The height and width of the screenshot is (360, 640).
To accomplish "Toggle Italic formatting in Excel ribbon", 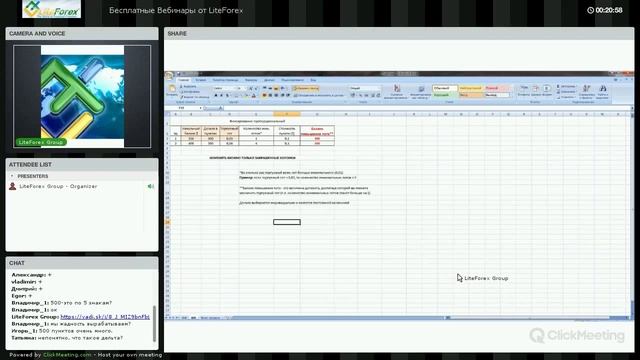I will [x=222, y=96].
